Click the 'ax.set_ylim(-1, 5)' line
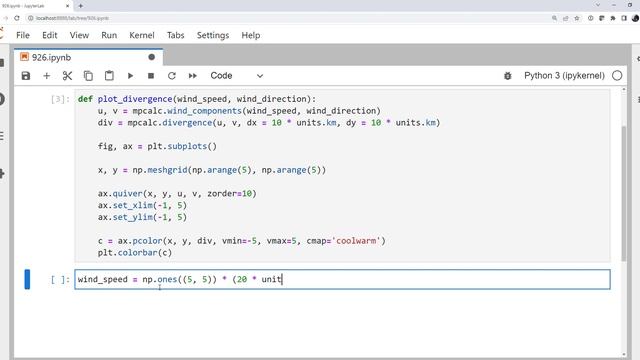Screen dimensions: 640x360 point(142,218)
